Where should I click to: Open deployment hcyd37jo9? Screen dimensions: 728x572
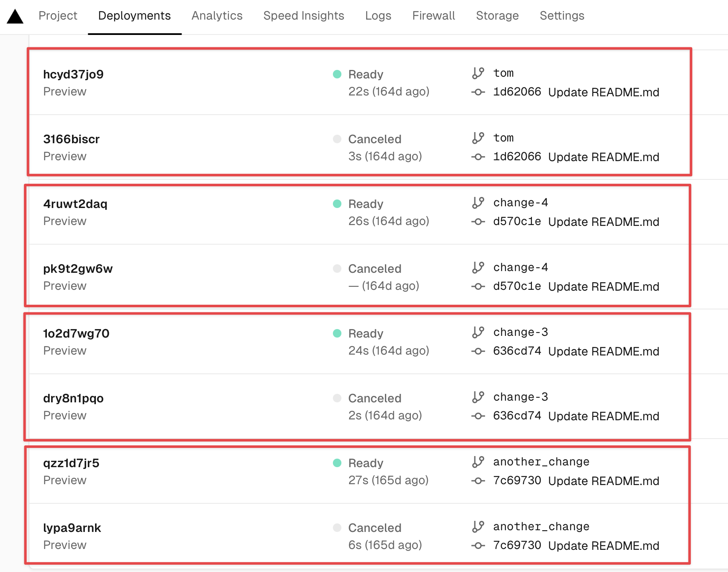point(73,75)
